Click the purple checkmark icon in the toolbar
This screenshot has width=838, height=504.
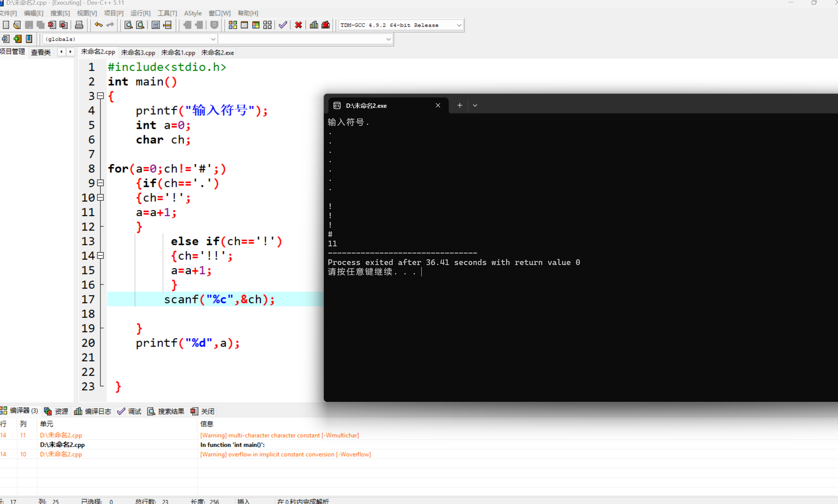(x=283, y=25)
